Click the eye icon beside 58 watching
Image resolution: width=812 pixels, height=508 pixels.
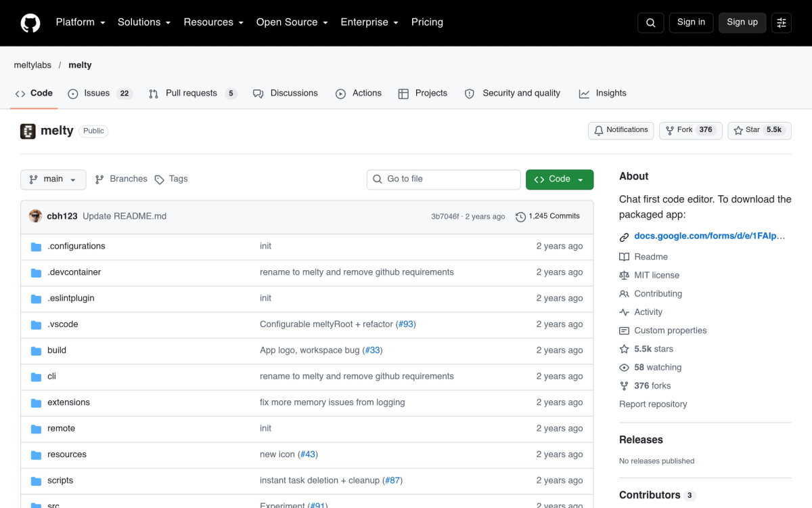coord(624,367)
